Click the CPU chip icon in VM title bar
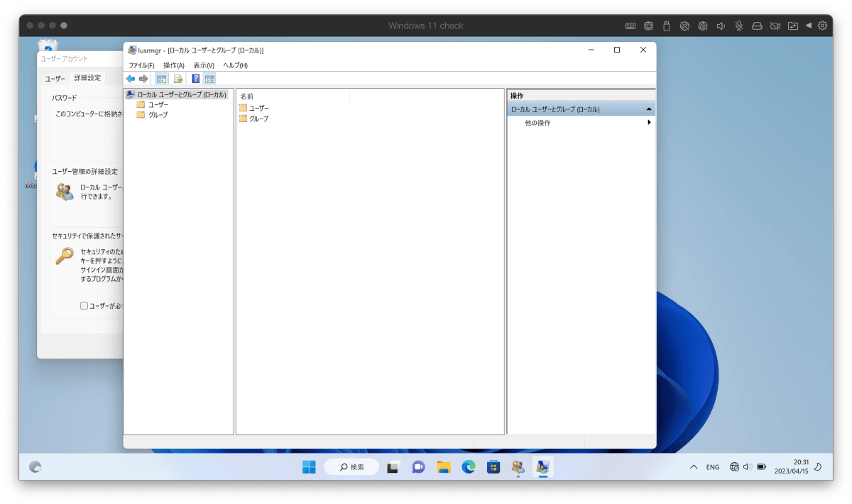The height and width of the screenshot is (504, 852). [648, 26]
